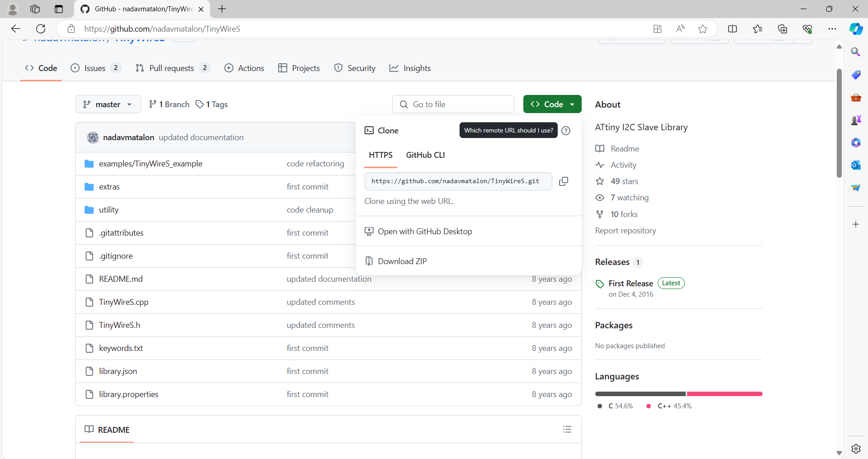
Task: Open the browser split screen icon
Action: tap(732, 29)
